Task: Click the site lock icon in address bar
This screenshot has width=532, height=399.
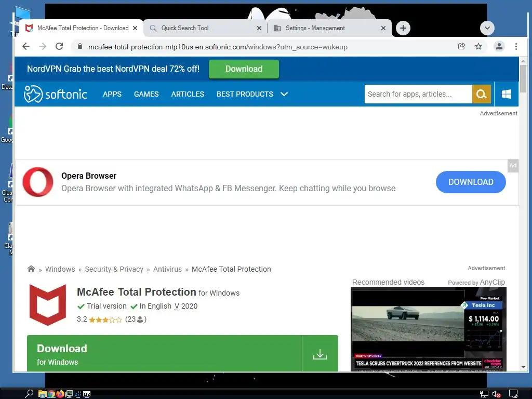Action: coord(79,46)
